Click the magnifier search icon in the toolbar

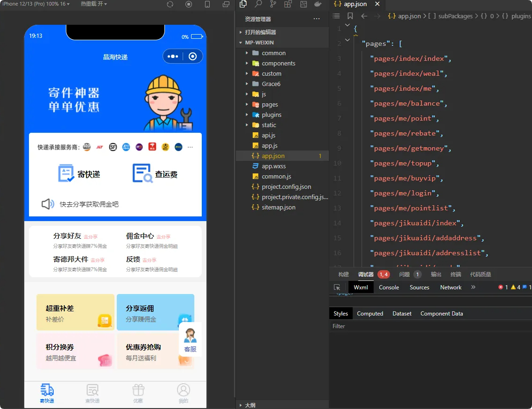pos(258,5)
